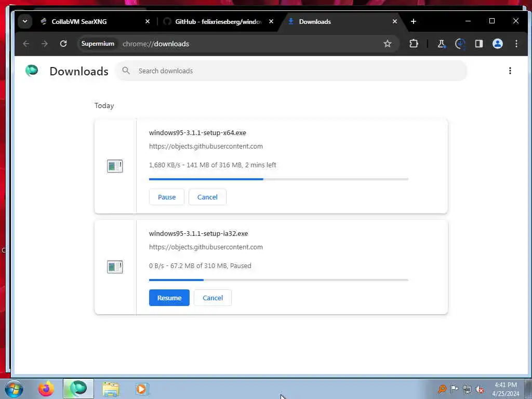
Task: Bookmark this page with star icon
Action: [x=388, y=44]
